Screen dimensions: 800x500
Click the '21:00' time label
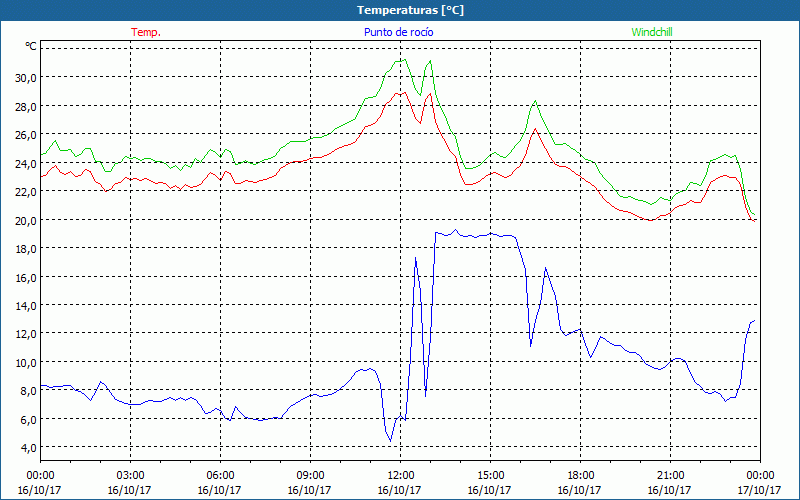click(x=670, y=476)
